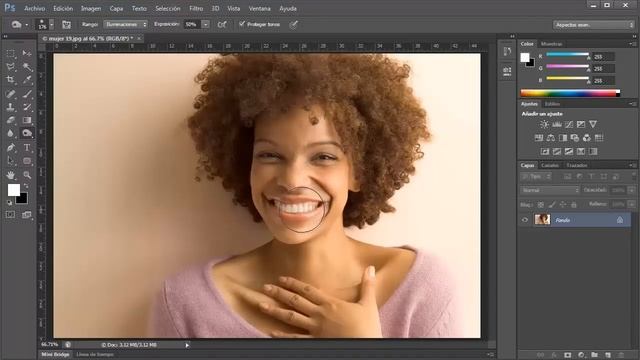Reset default foreground and background colors
Image resolution: width=640 pixels, height=360 pixels.
(x=10, y=202)
